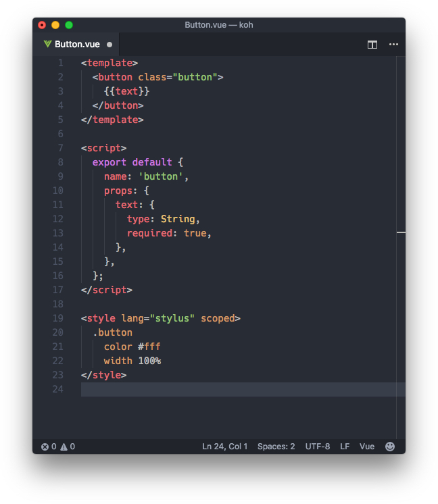Click line number 1 in gutter
Viewport: 438px width, 504px height.
60,63
